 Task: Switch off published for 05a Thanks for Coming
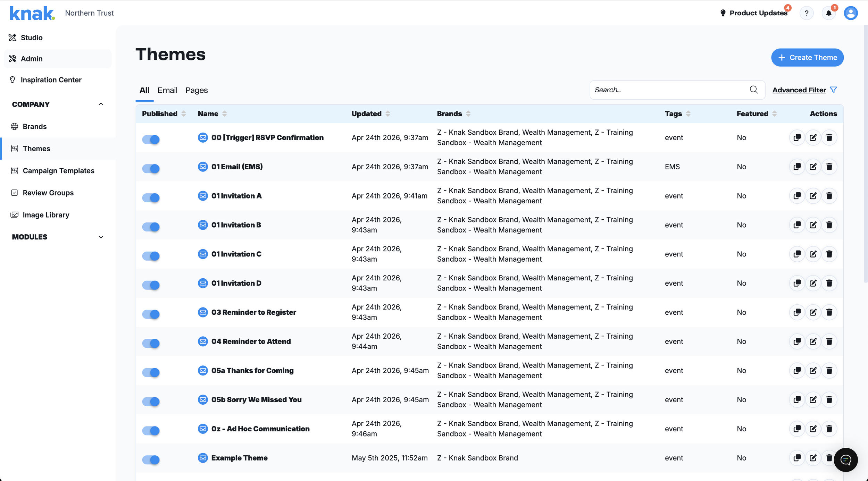click(151, 373)
